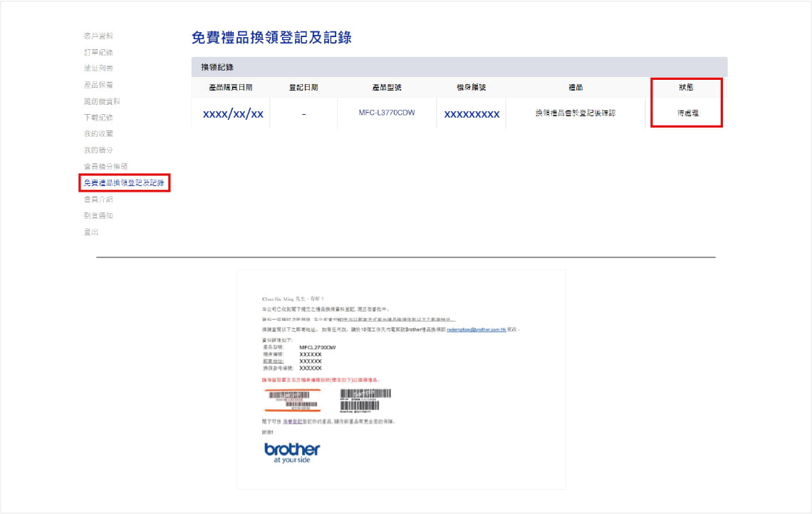Image resolution: width=812 pixels, height=514 pixels.
Task: Click the 待處理 status cell
Action: tap(687, 113)
